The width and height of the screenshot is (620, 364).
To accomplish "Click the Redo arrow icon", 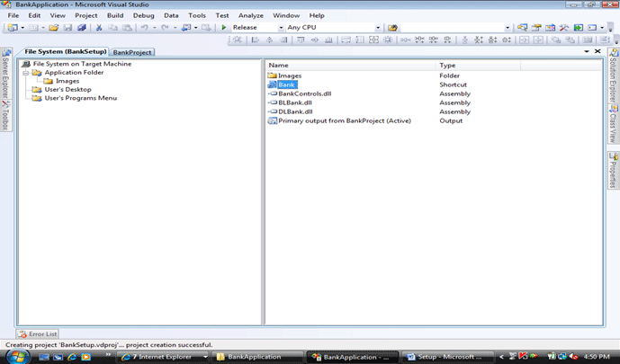I will tap(165, 27).
